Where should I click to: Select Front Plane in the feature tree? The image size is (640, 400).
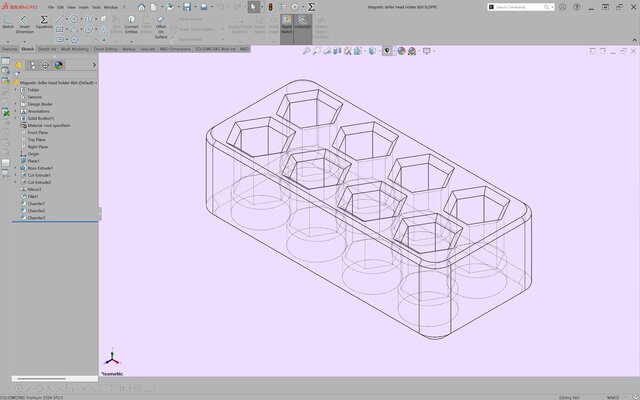(38, 132)
